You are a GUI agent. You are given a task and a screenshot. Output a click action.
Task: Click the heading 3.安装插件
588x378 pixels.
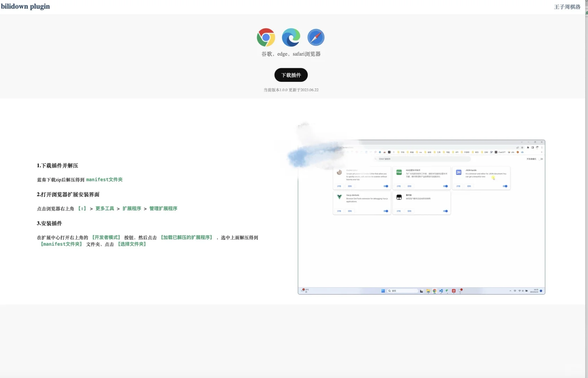49,223
